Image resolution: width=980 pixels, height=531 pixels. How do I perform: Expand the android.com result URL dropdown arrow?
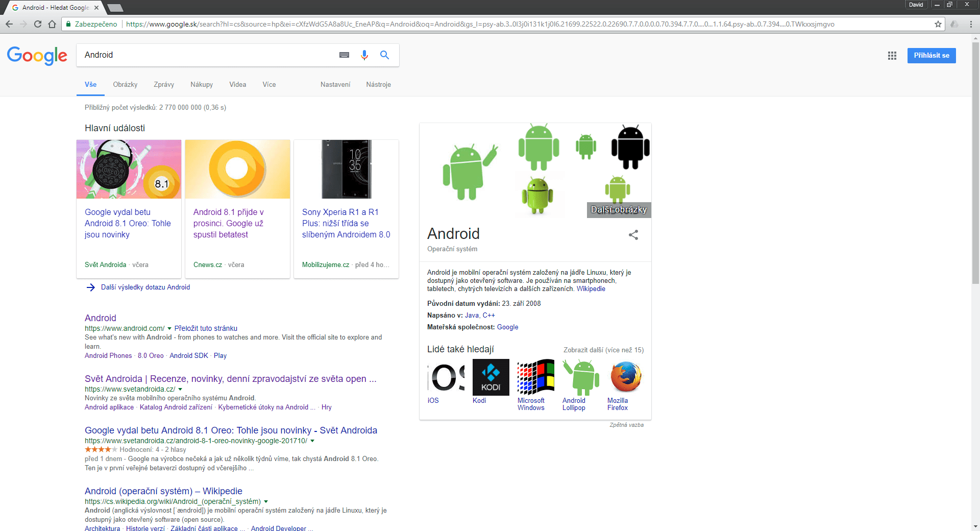click(x=169, y=329)
